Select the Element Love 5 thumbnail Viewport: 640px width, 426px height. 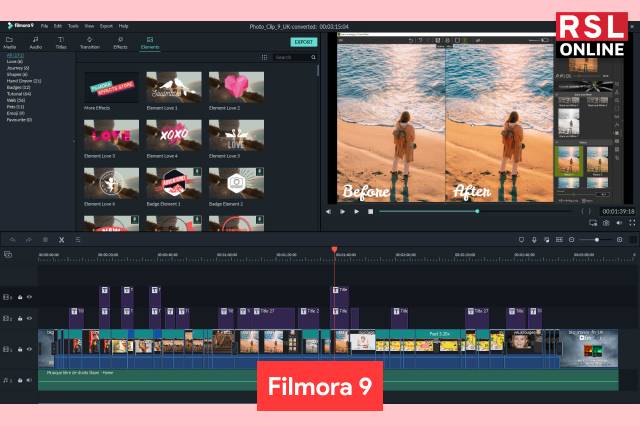coord(236,135)
